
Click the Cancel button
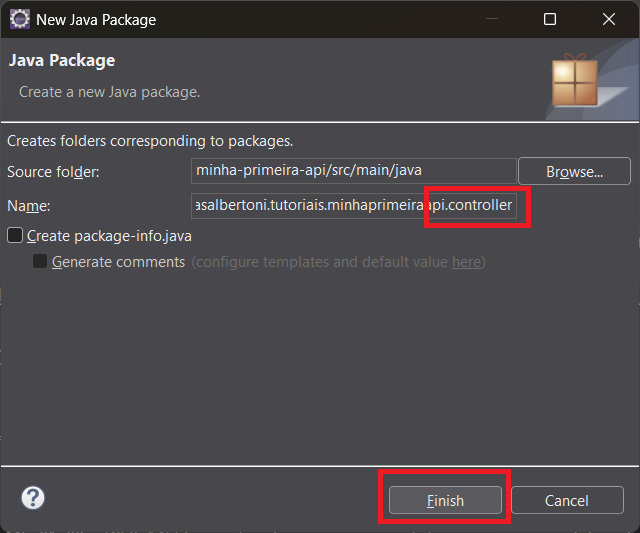pos(567,500)
